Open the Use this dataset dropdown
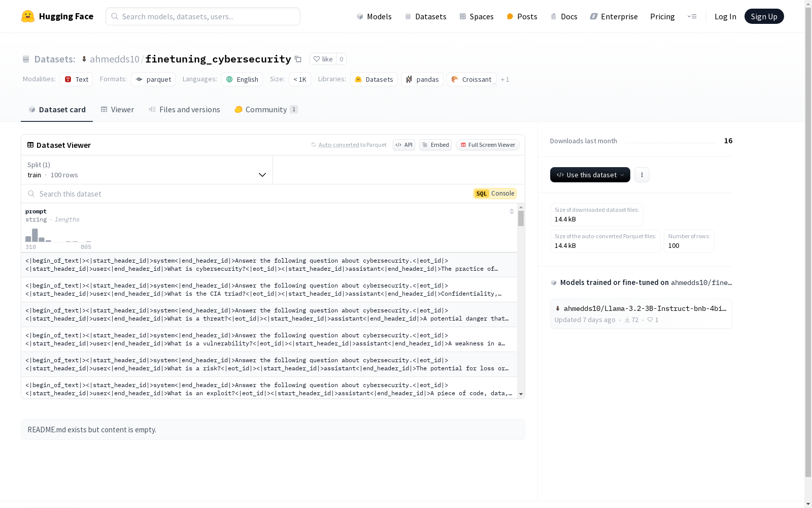The image size is (812, 508). click(590, 175)
